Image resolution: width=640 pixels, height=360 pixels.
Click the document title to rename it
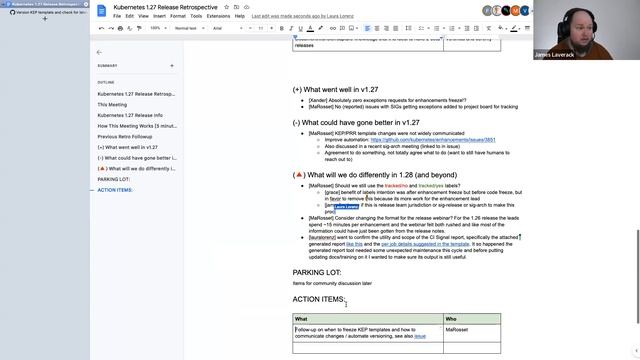click(165, 7)
